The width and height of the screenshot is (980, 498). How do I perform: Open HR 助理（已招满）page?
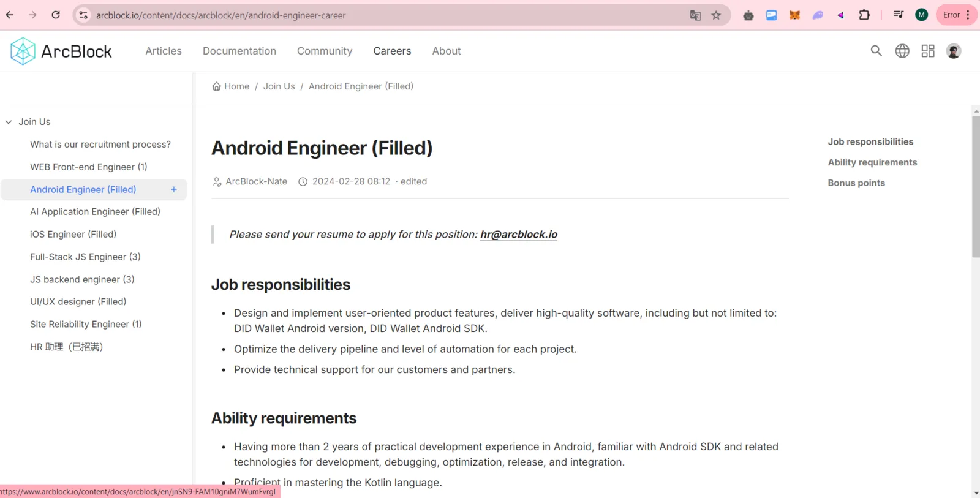tap(66, 347)
